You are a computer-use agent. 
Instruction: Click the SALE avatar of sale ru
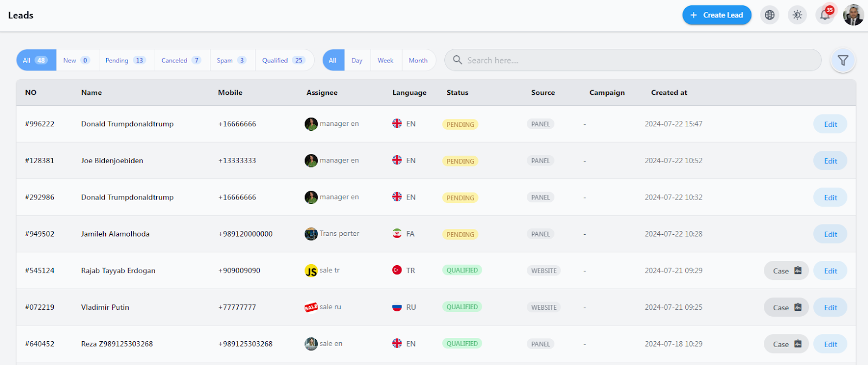pos(311,307)
